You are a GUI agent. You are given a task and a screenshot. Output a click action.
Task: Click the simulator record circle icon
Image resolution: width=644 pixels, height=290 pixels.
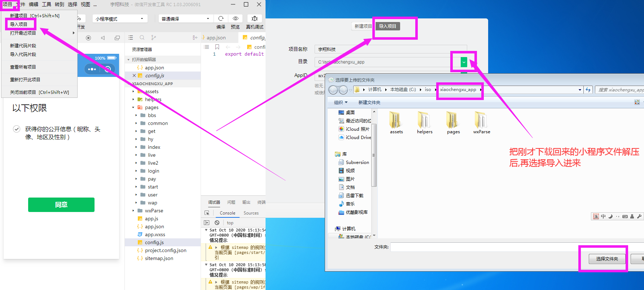[x=88, y=38]
